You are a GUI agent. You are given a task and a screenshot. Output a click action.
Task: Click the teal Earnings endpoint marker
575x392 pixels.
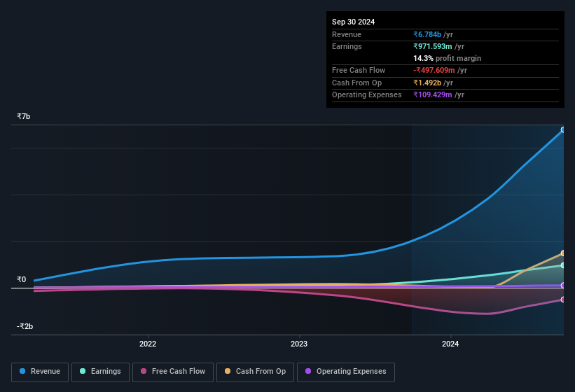coord(563,265)
